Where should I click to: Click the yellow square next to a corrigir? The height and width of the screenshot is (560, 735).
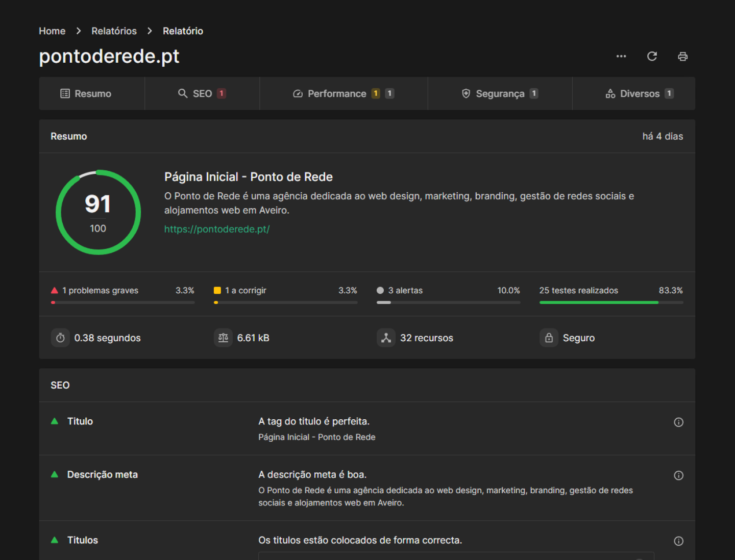pyautogui.click(x=217, y=290)
